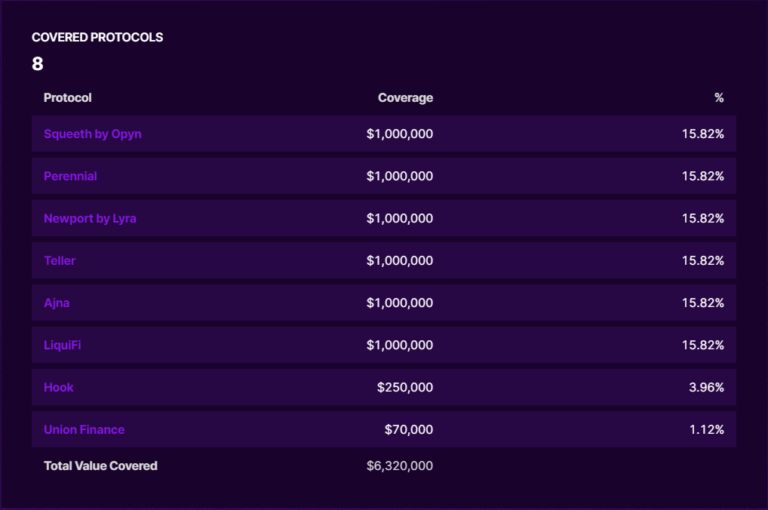Click the Covered Protocols heading

click(x=97, y=38)
